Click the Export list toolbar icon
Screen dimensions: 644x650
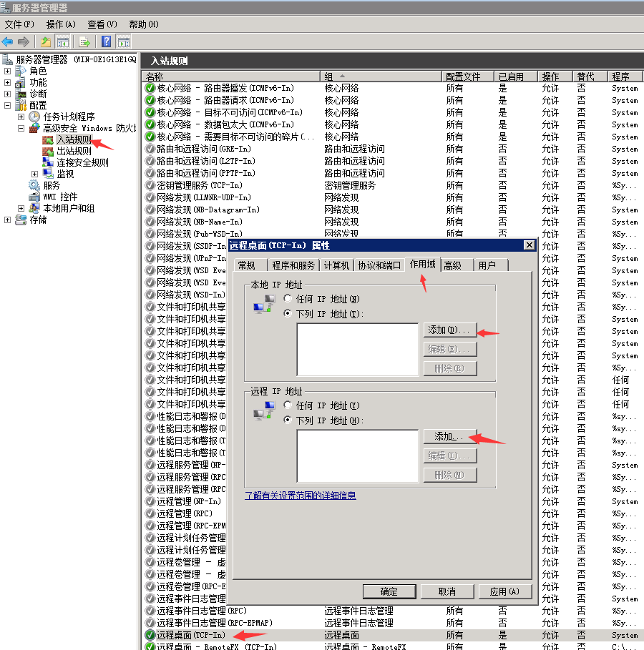[x=84, y=41]
